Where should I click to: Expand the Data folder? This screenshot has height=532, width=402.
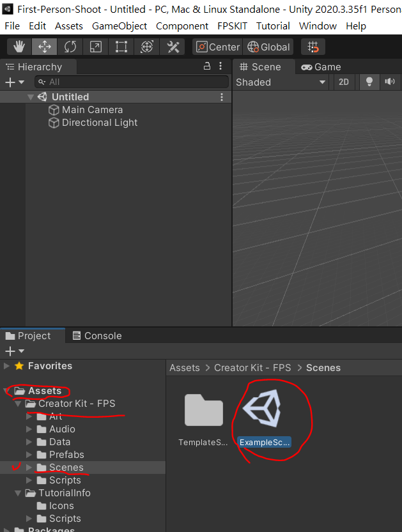coord(29,442)
